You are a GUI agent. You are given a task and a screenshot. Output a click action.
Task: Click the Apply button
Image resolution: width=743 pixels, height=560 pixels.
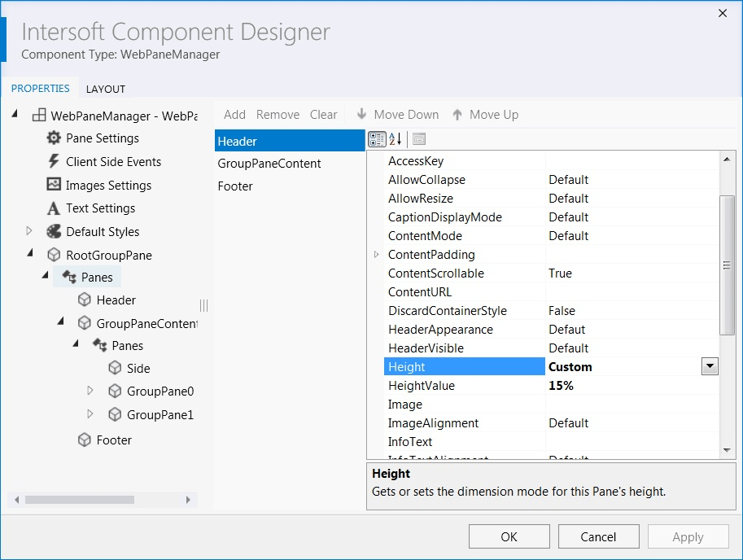click(688, 536)
